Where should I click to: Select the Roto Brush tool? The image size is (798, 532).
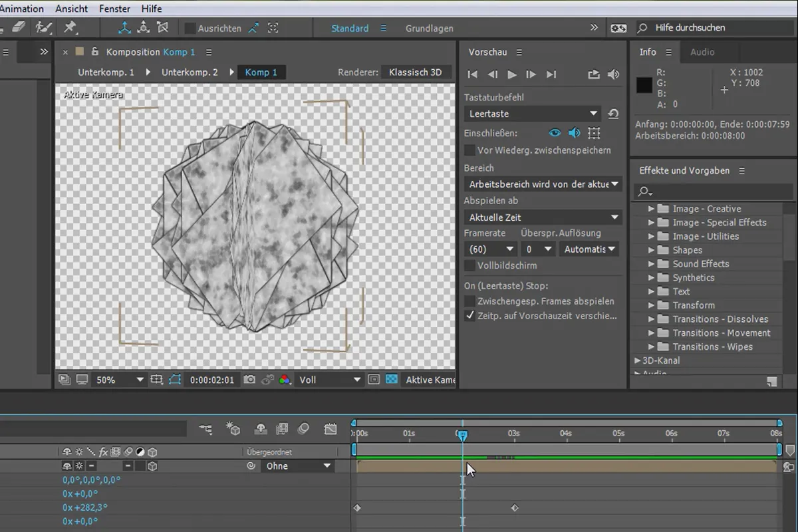point(44,27)
